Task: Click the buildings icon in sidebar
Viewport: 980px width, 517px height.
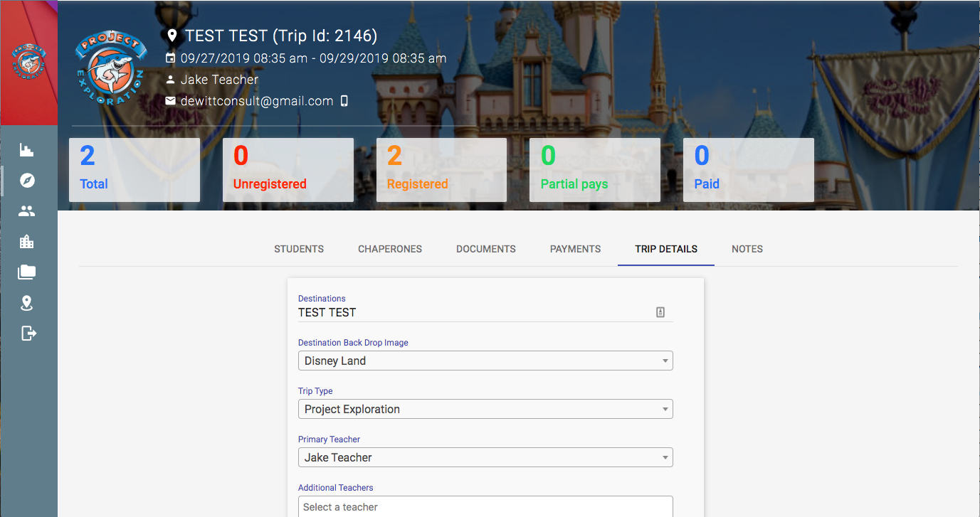Action: (x=27, y=242)
